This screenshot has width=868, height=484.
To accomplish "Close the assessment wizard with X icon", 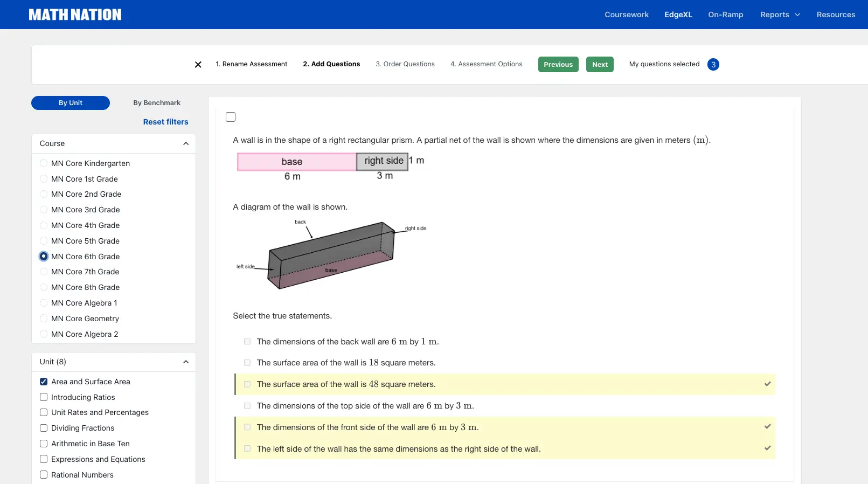I will click(x=198, y=65).
